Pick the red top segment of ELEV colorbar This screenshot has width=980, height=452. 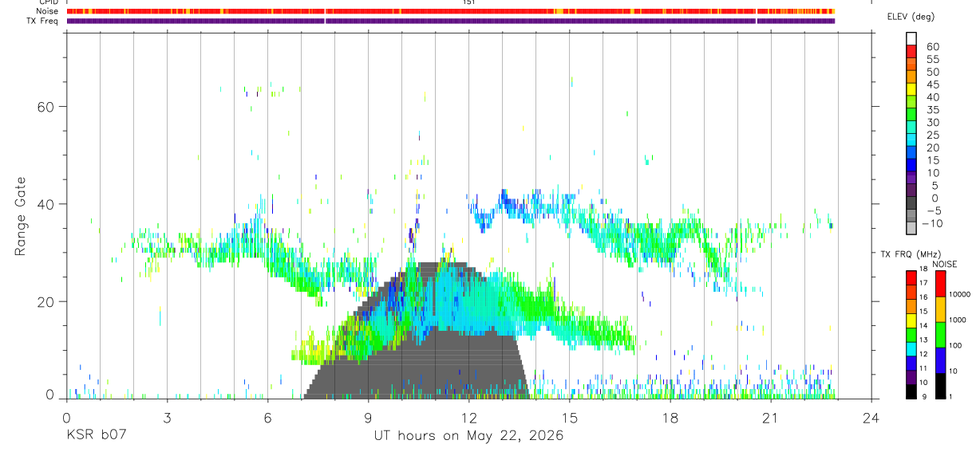(x=911, y=50)
